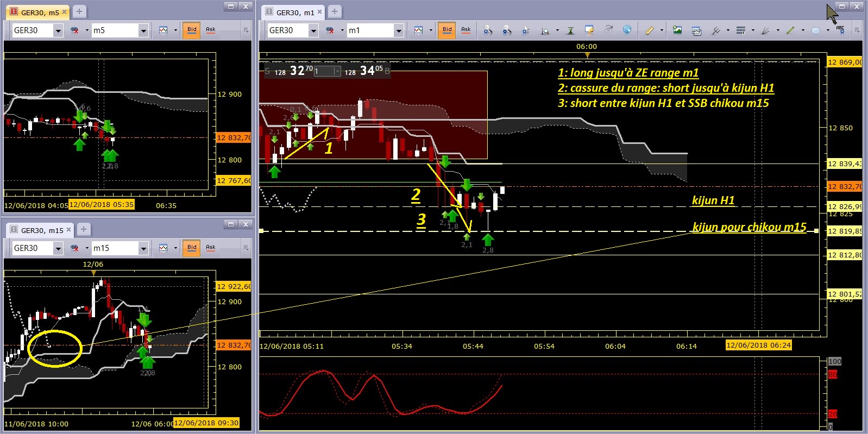Open the m15 timeframe dropdown

(x=143, y=248)
